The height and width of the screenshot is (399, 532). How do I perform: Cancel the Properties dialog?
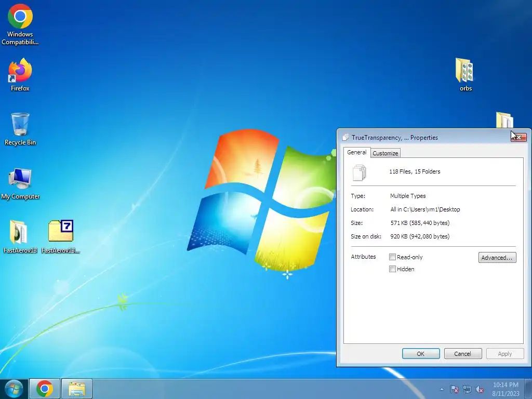coord(463,353)
